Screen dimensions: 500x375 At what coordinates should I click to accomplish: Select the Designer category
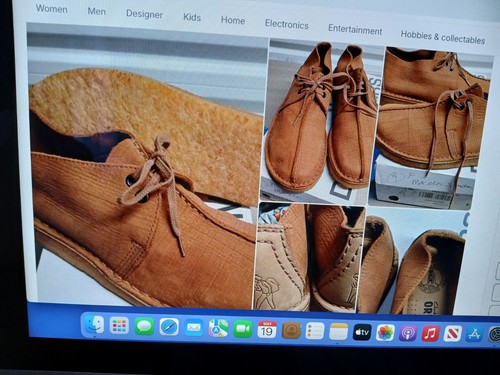tap(144, 14)
